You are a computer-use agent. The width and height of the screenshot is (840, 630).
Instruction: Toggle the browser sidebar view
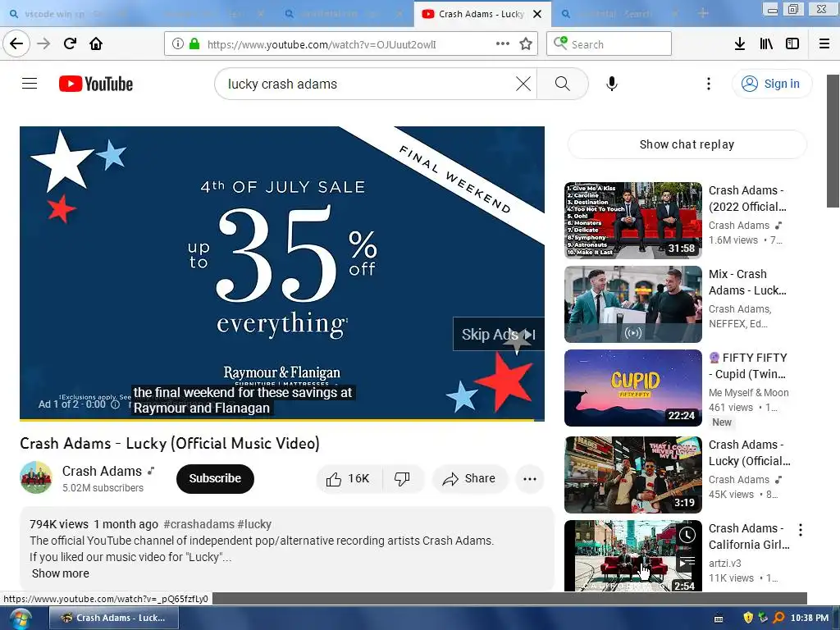(x=792, y=44)
